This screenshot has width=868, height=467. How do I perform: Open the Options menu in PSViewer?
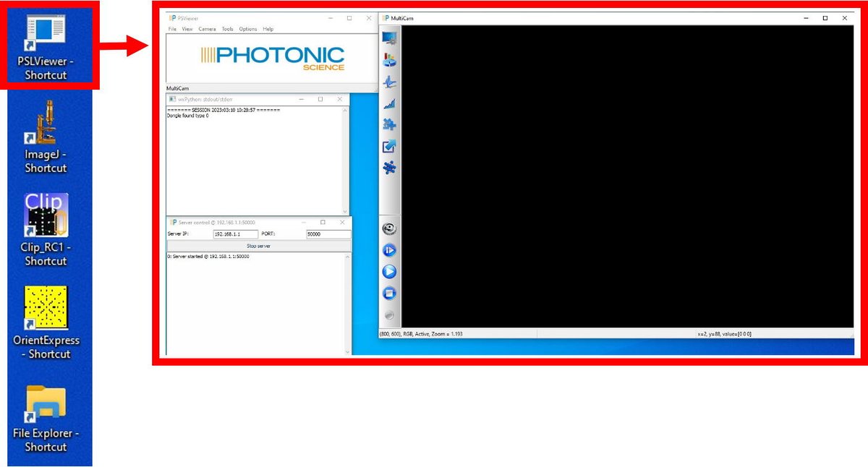[x=248, y=29]
